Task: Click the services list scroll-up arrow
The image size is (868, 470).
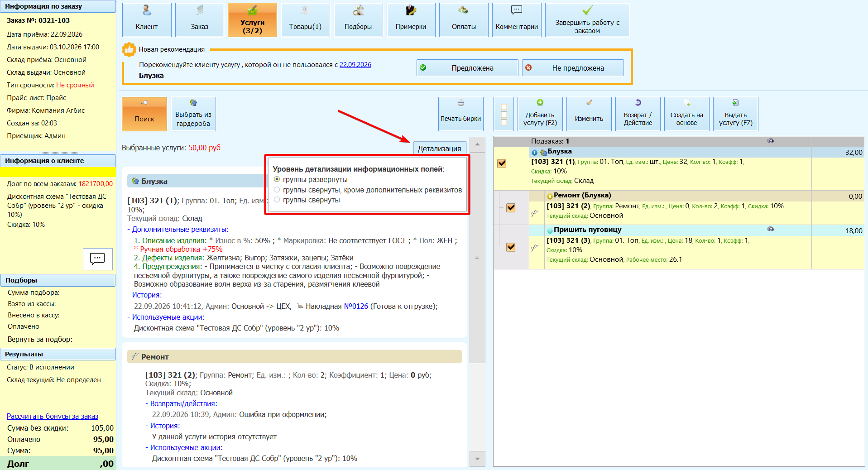Action: coord(477,145)
